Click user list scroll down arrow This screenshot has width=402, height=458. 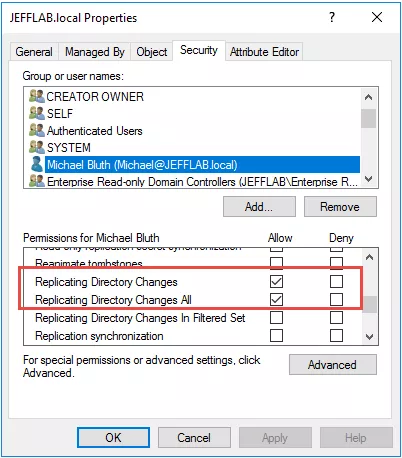coord(368,179)
